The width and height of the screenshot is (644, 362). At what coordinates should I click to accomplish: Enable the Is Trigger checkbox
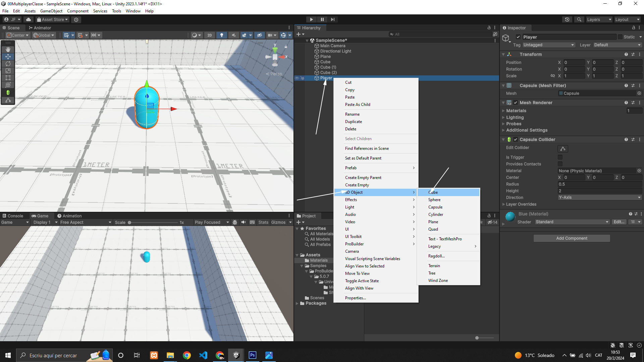coord(560,157)
